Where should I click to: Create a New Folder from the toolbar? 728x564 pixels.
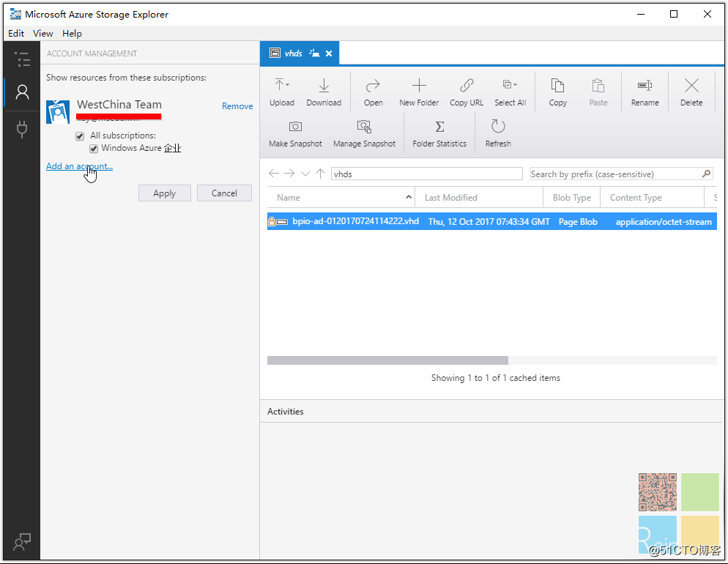(419, 92)
